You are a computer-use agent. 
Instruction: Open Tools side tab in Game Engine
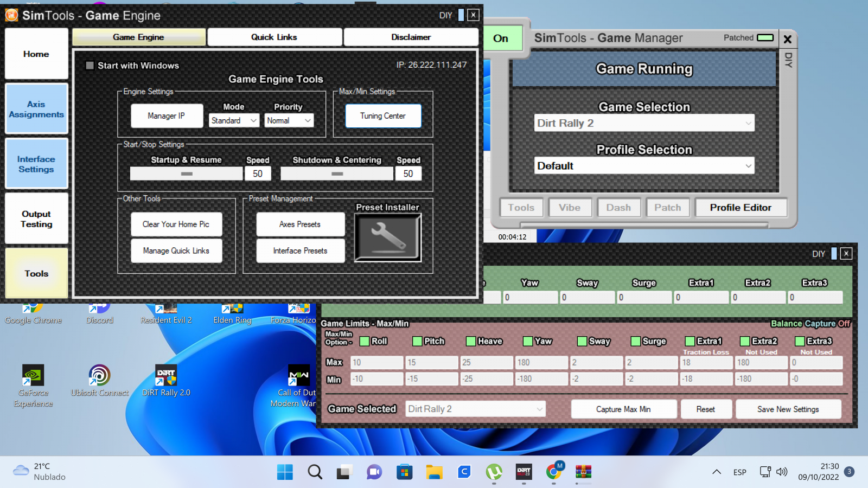[x=36, y=274]
